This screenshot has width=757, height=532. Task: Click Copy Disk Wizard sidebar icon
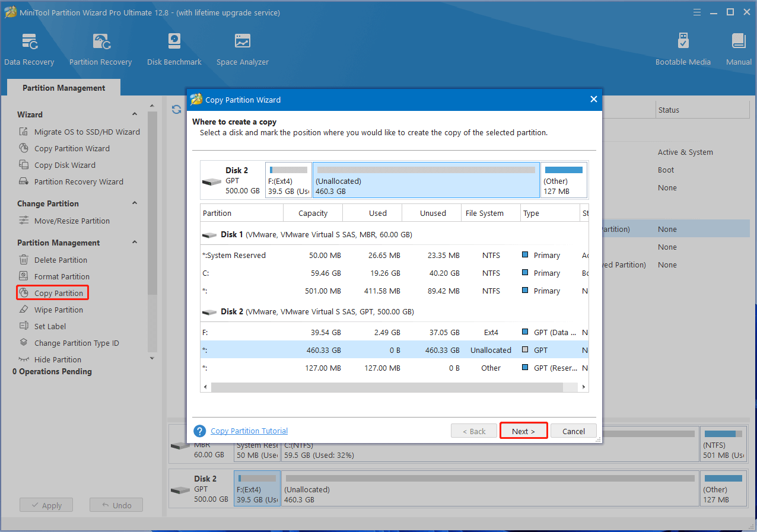pyautogui.click(x=24, y=165)
